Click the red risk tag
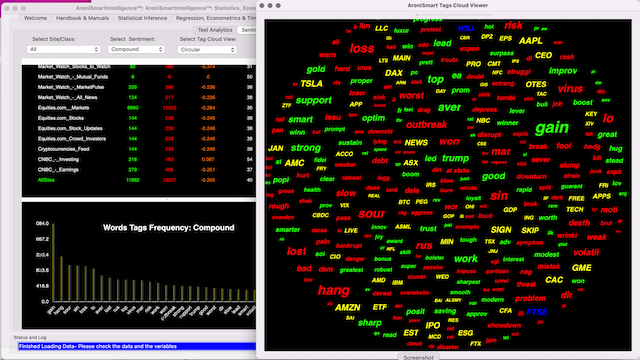The image size is (640, 360). [x=513, y=25]
